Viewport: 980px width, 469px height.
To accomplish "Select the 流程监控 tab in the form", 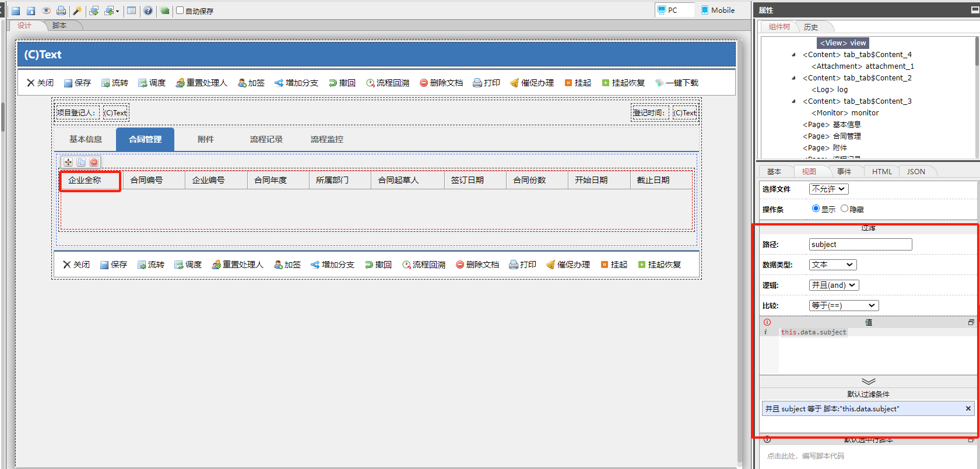I will click(327, 139).
